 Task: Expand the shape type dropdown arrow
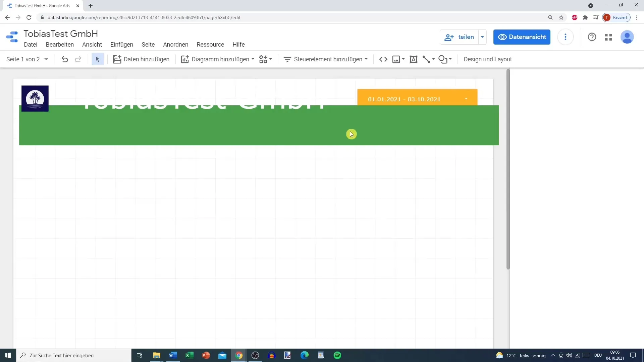coord(450,59)
